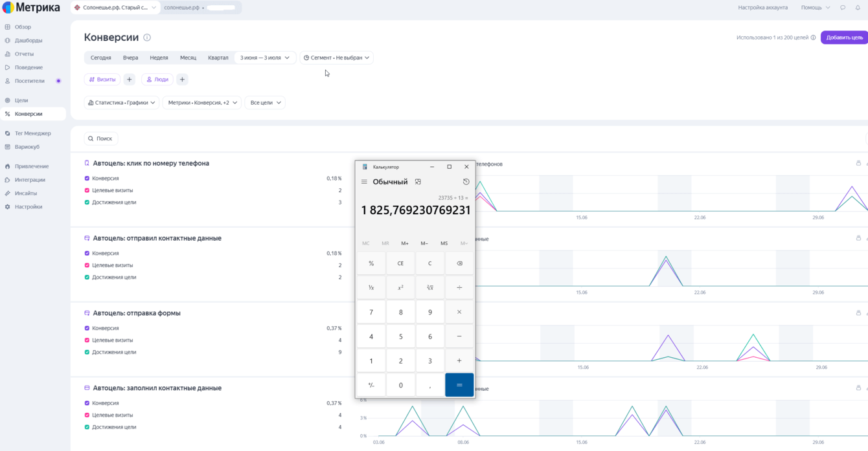Click lock icon of phone-click goal chart
The image size is (868, 451).
point(858,163)
